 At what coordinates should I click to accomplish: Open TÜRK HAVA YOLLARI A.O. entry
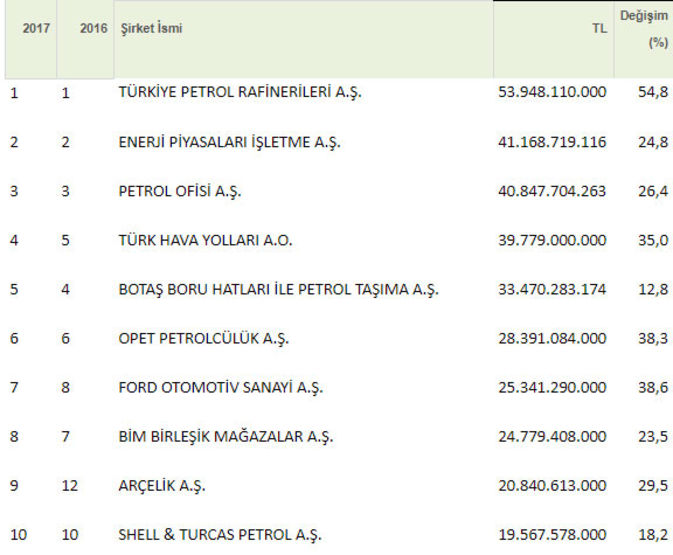click(x=205, y=240)
